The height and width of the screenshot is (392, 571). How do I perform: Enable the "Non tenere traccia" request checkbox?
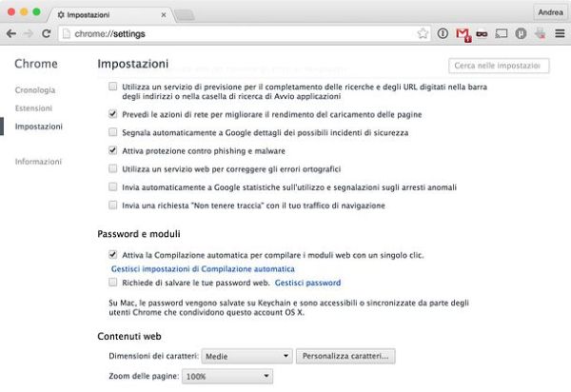tap(113, 205)
